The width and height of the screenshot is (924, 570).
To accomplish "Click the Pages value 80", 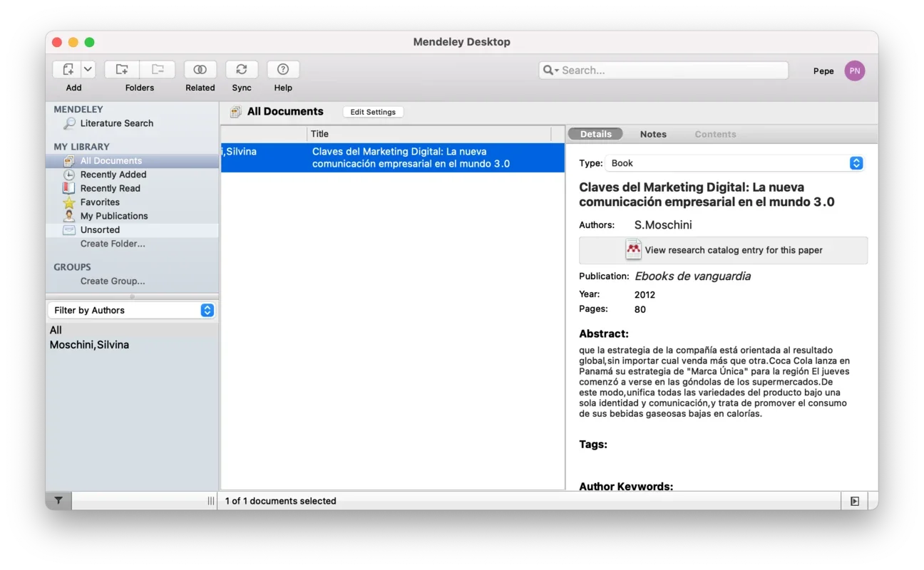I will (640, 310).
